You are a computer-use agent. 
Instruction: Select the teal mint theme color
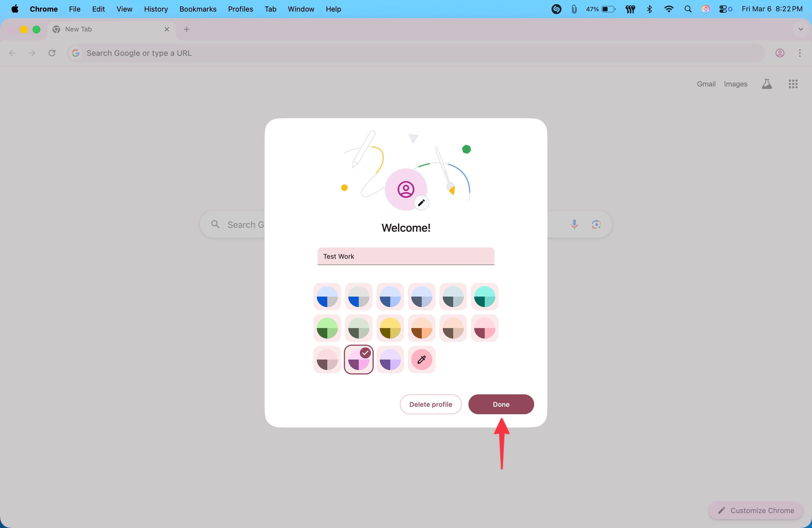pos(484,296)
